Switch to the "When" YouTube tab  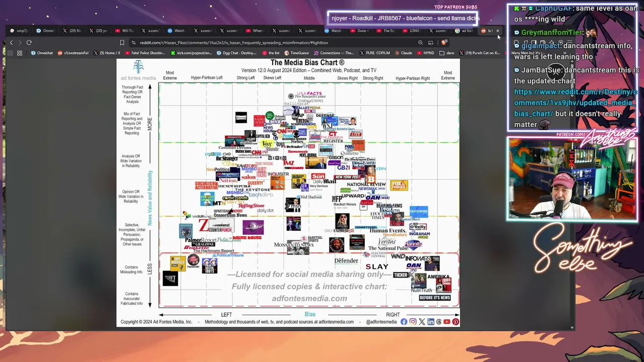pyautogui.click(x=255, y=31)
